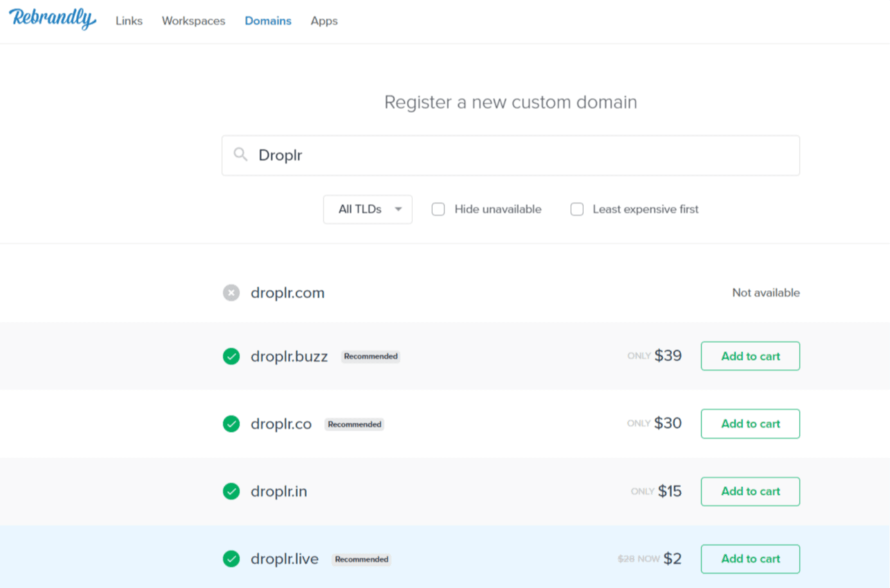Enable the Hide unavailable checkbox
Image resolution: width=890 pixels, height=588 pixels.
tap(438, 209)
